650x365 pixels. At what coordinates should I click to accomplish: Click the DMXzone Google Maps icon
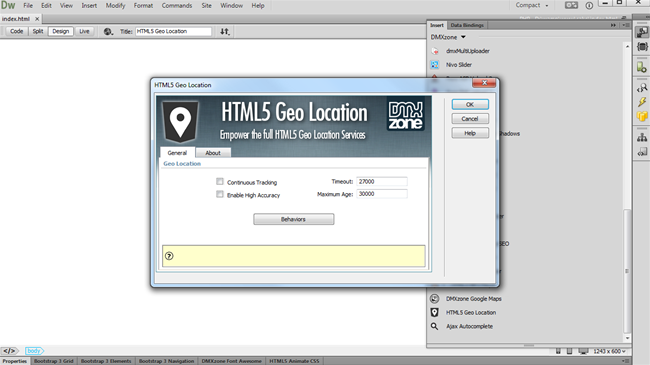[434, 299]
